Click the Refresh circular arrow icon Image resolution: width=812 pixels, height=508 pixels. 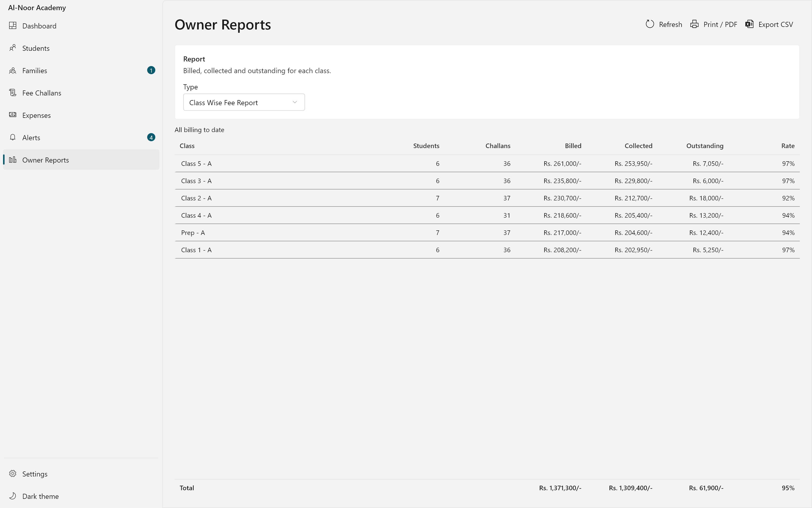click(650, 24)
